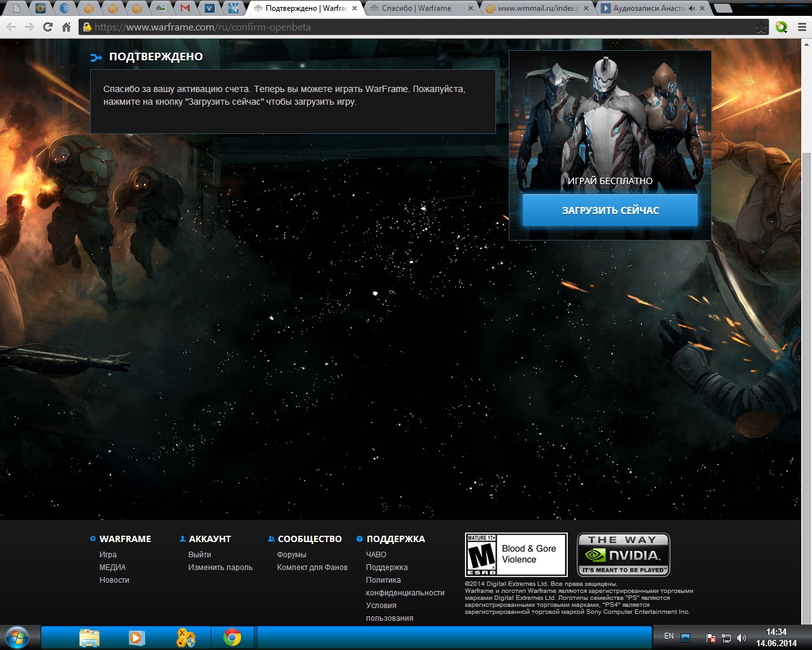
Task: Close the Спасибо | Warframe tab
Action: click(470, 8)
